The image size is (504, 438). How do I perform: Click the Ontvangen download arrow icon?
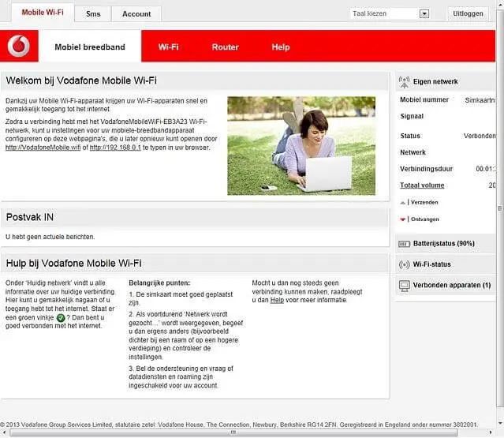[x=402, y=219]
